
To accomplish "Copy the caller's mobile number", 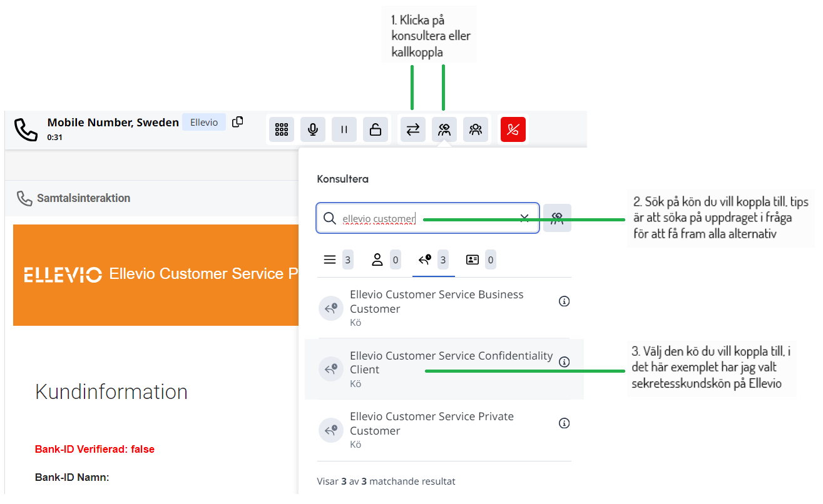I will coord(237,122).
